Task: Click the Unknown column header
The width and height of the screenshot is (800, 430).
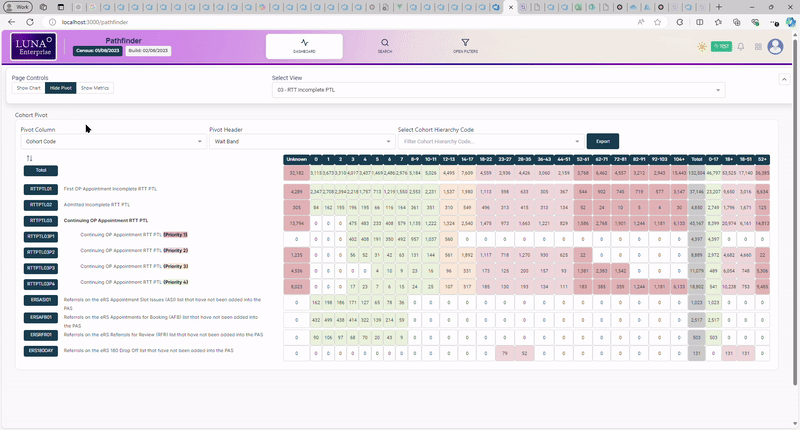Action: coord(296,158)
